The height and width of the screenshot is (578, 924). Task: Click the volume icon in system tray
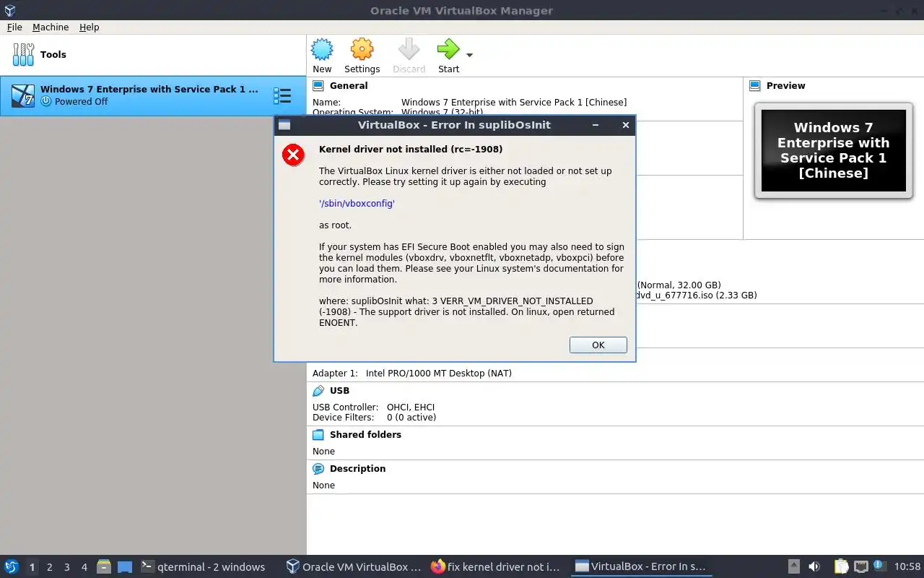point(814,567)
